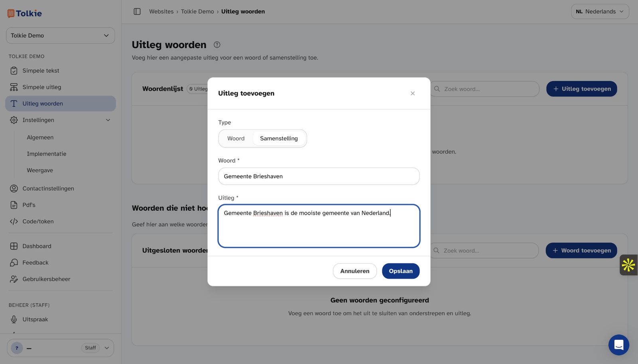Click the Tolkie logo

pos(24,14)
